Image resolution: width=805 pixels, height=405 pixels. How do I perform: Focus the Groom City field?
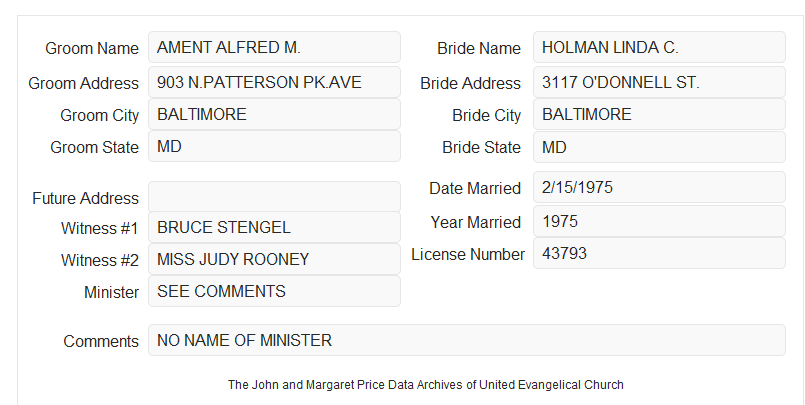point(274,114)
